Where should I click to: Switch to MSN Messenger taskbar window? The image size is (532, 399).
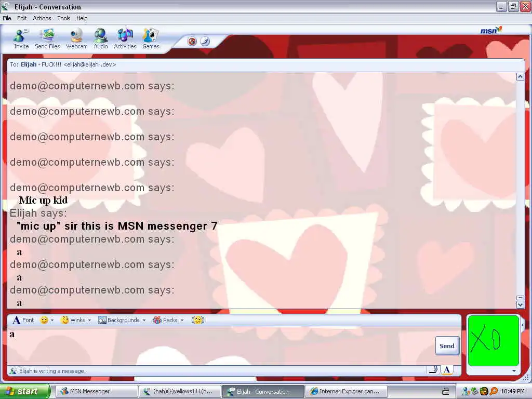(97, 391)
